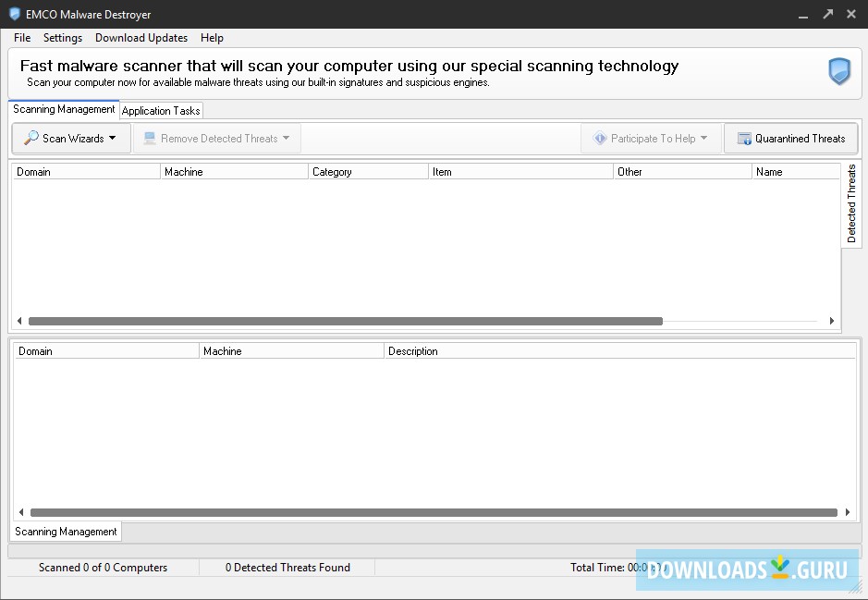Image resolution: width=868 pixels, height=600 pixels.
Task: Click the upper table's left scroll arrow
Action: click(19, 321)
